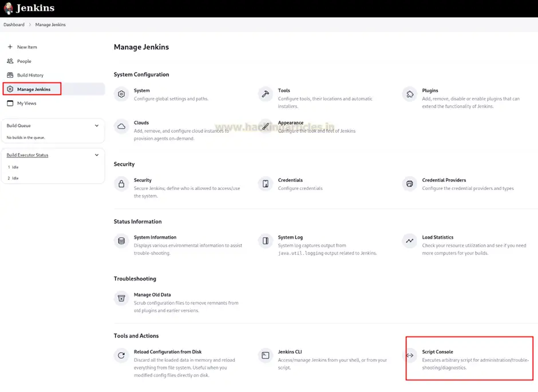Image resolution: width=538 pixels, height=392 pixels.
Task: Open the Build Executor Status link
Action: coord(27,155)
